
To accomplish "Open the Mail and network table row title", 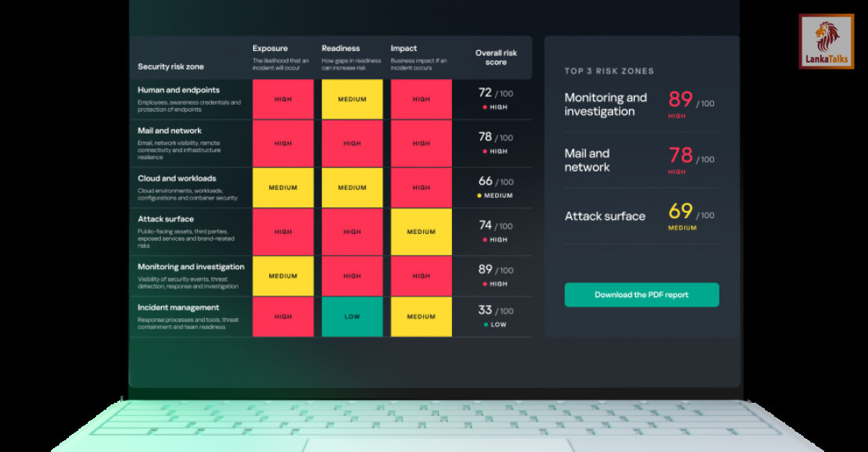I will click(x=170, y=131).
